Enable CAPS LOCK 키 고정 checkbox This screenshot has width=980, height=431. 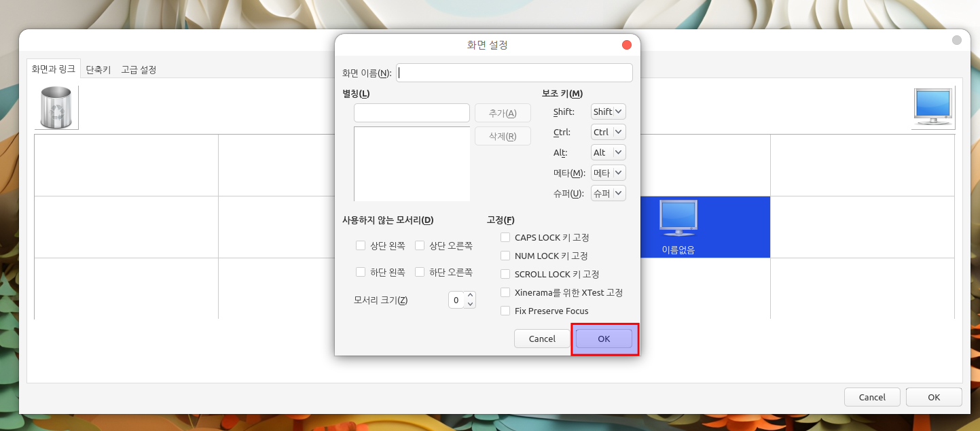coord(505,237)
